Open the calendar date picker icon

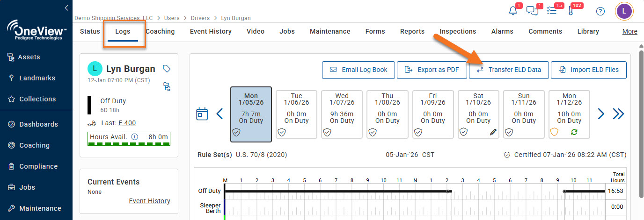[202, 114]
